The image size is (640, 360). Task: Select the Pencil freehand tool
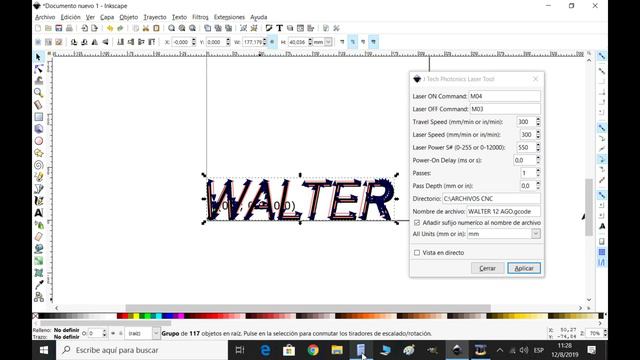tap(38, 177)
